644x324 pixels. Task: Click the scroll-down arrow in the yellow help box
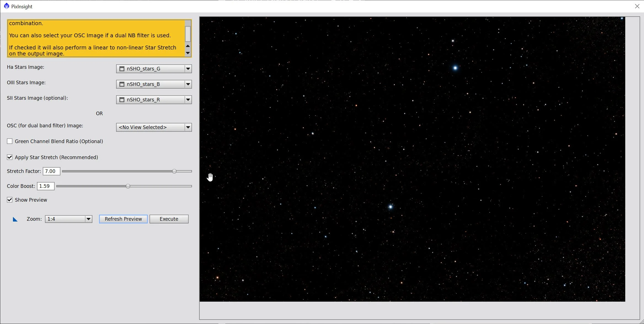point(188,53)
